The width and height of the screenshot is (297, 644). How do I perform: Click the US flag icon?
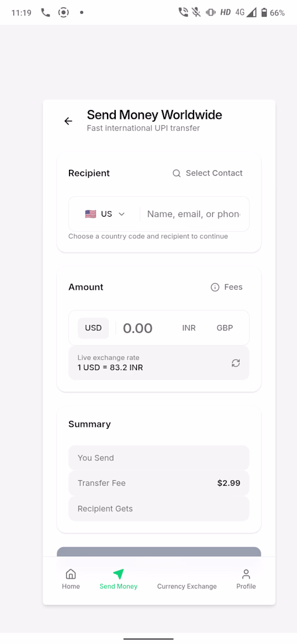click(x=91, y=214)
